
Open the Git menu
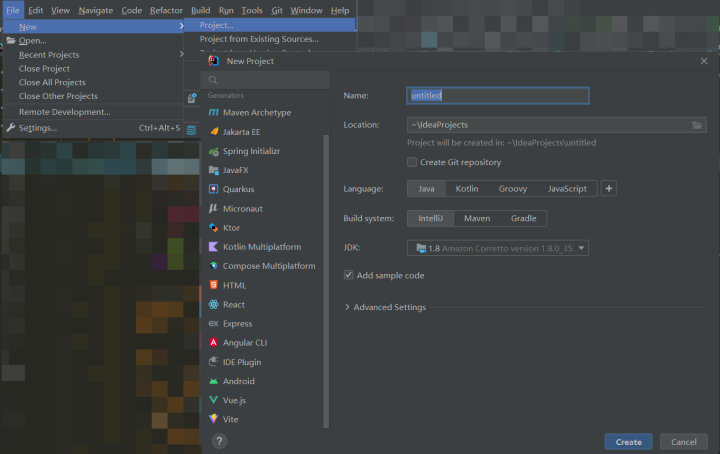click(x=277, y=10)
